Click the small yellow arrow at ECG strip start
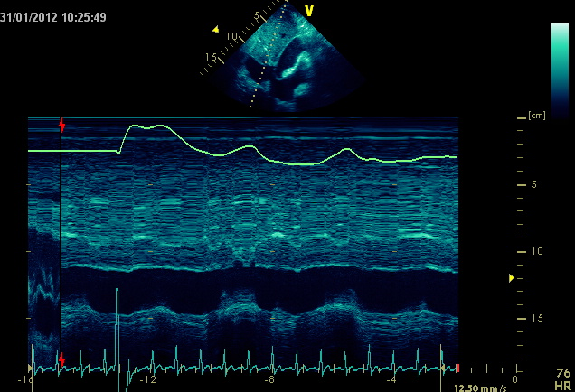This screenshot has width=575, height=392. tap(31, 369)
